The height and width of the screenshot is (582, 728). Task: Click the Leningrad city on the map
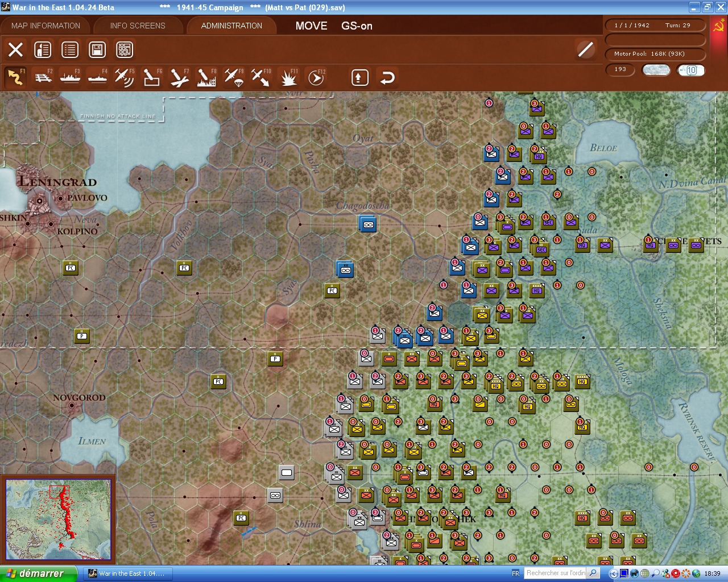[39, 200]
